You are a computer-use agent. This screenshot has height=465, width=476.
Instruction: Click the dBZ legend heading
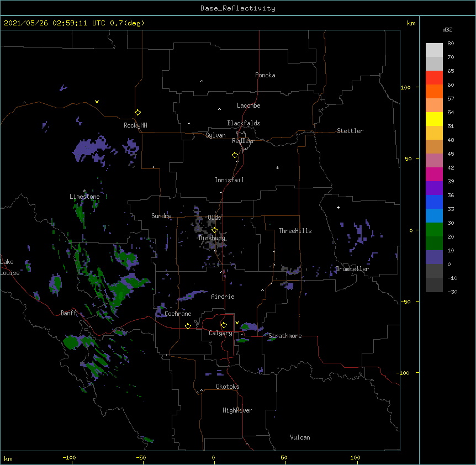tap(447, 30)
